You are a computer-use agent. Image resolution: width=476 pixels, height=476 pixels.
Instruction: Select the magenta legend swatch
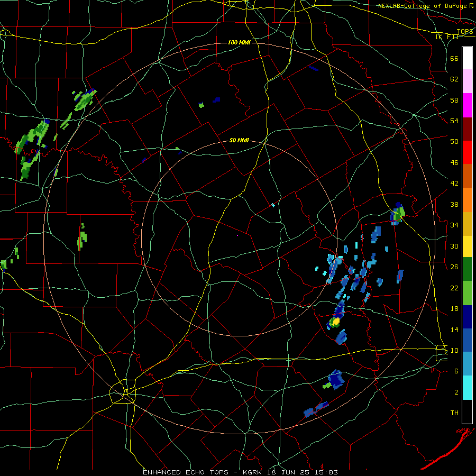[x=467, y=105]
